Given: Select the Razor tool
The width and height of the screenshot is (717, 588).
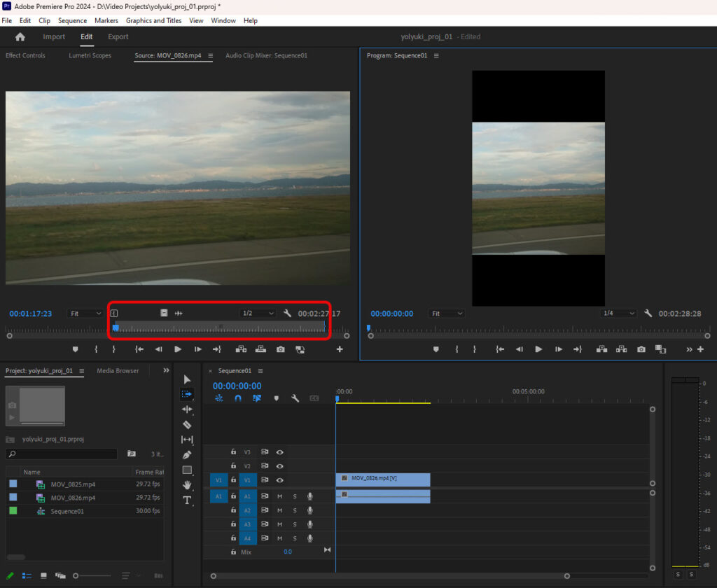Looking at the screenshot, I should pyautogui.click(x=187, y=424).
